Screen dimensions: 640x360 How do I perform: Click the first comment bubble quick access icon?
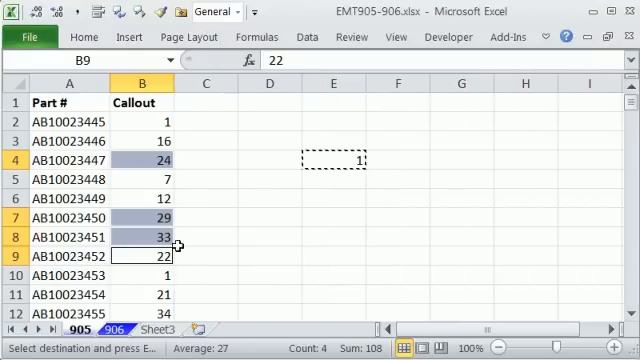[119, 12]
